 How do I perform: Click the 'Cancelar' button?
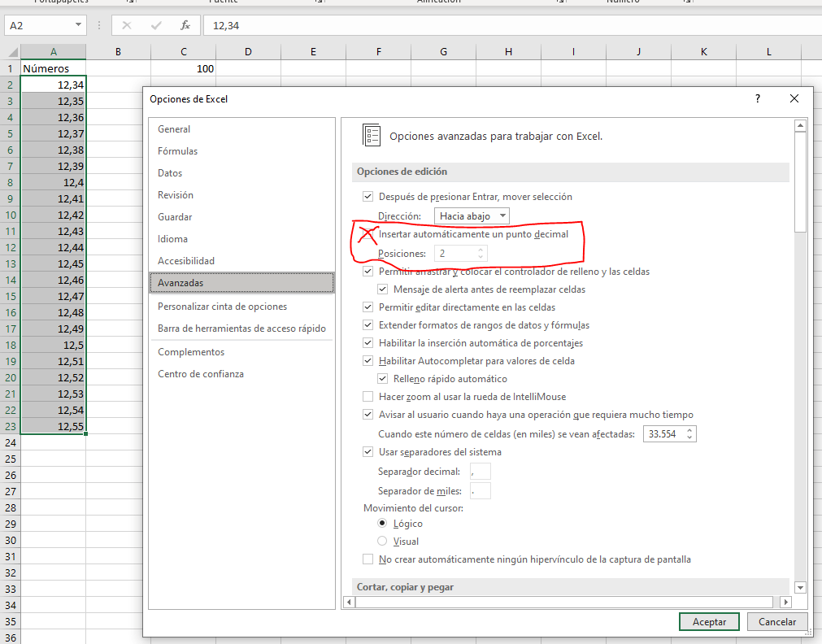777,621
